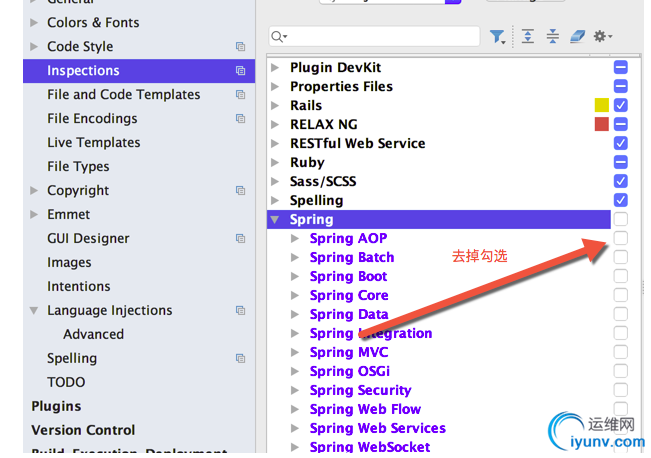
Task: Toggle the Properties Files inspections checkbox
Action: [x=620, y=86]
